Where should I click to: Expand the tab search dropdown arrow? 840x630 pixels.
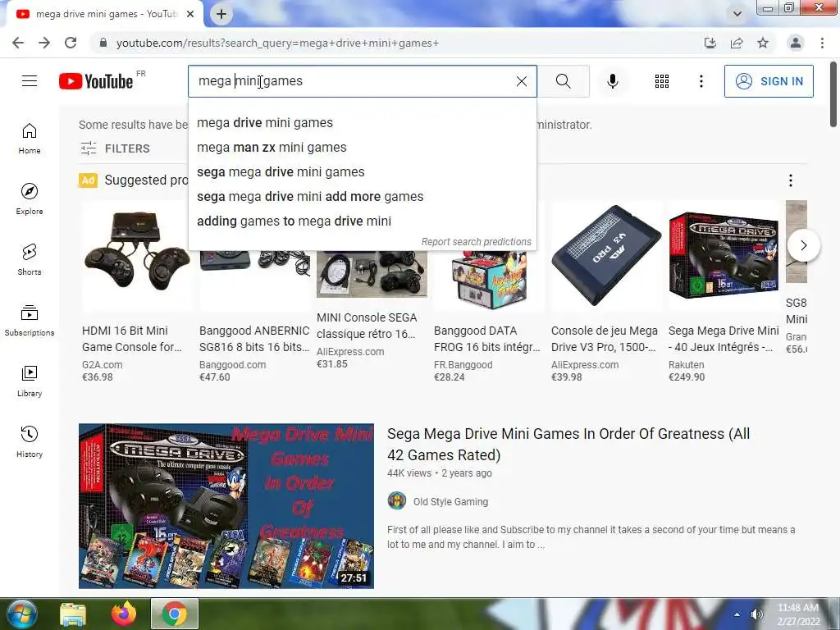pyautogui.click(x=737, y=14)
